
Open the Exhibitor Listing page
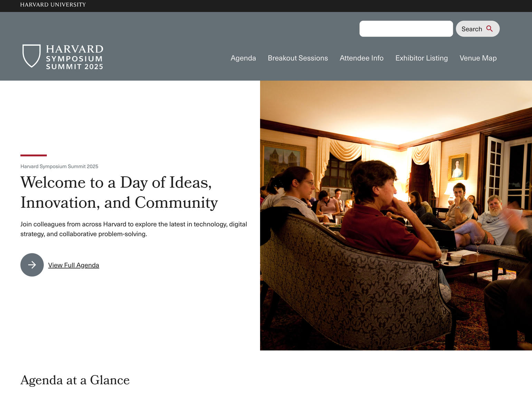click(x=421, y=58)
